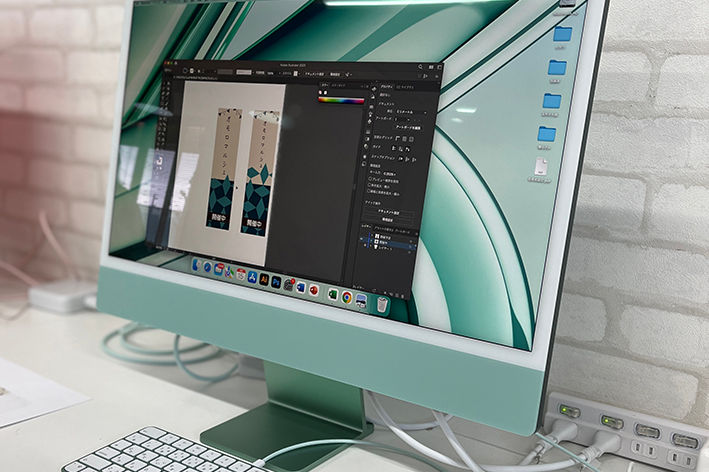Click the Show Rulers icon in Properties
Screen dimensions: 709x472
coord(397,138)
